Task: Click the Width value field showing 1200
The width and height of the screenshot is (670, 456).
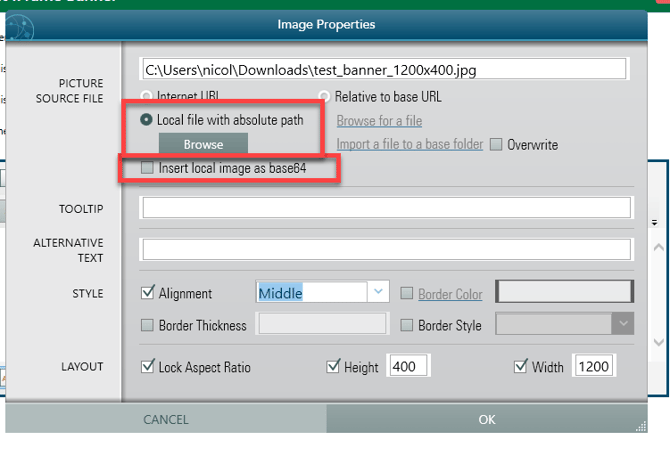Action: (593, 367)
